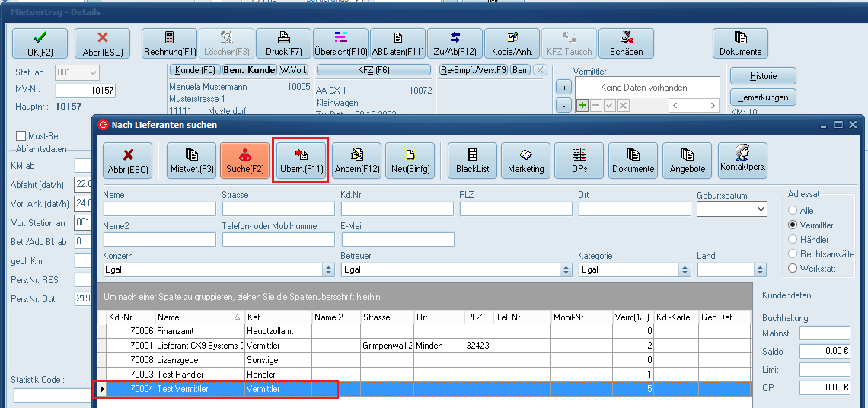Screen dimensions: 868x408
Task: Expand the Kategorie combo box
Action: 685,269
